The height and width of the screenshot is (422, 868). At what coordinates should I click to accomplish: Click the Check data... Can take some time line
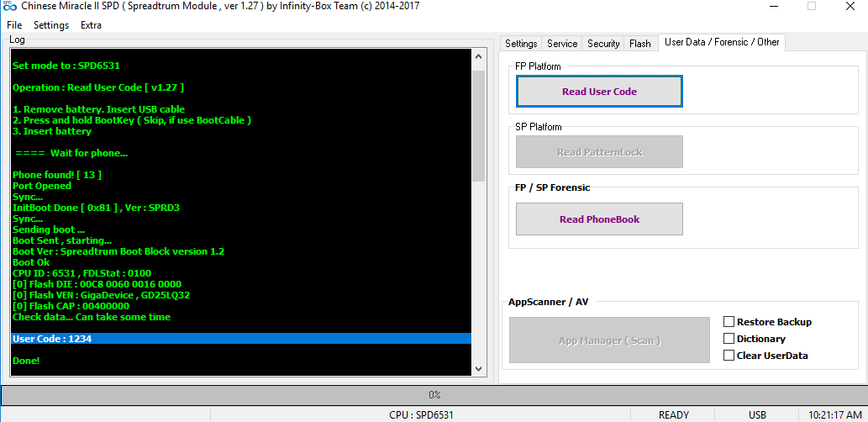click(x=92, y=317)
